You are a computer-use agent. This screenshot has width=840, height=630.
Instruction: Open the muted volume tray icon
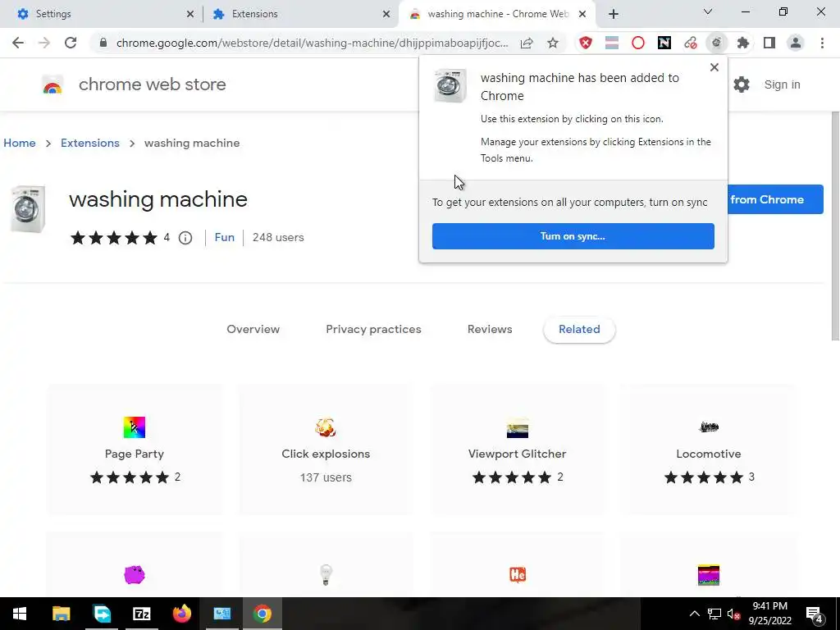pyautogui.click(x=733, y=614)
